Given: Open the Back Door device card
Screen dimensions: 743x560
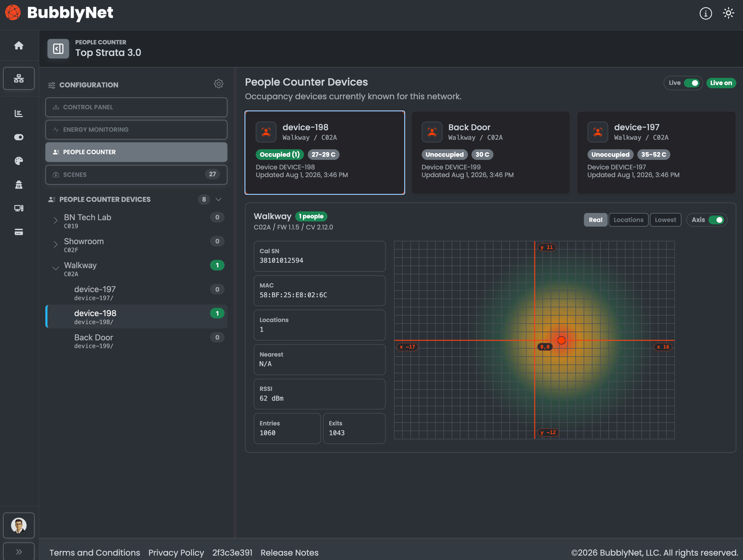Looking at the screenshot, I should [x=490, y=152].
